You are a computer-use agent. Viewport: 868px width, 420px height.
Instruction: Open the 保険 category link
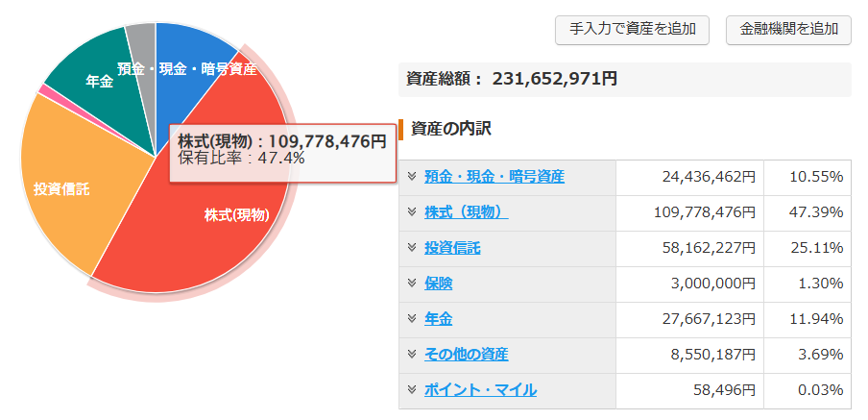tap(438, 284)
